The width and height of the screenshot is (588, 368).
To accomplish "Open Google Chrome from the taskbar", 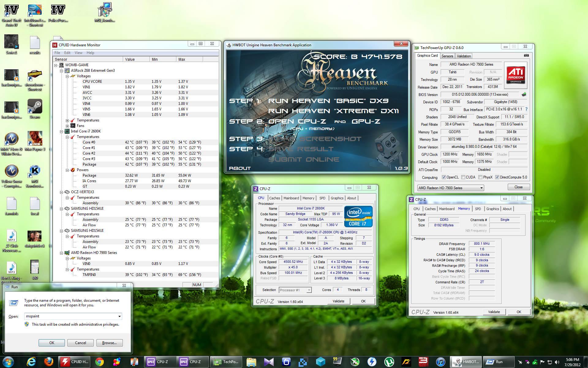I will tap(99, 362).
